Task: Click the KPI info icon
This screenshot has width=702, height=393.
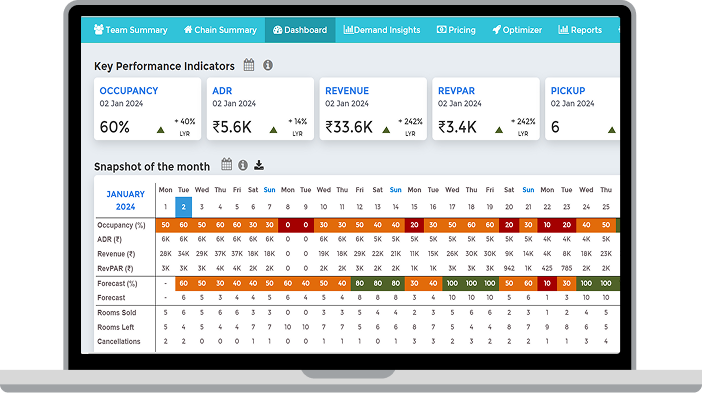Action: (268, 65)
